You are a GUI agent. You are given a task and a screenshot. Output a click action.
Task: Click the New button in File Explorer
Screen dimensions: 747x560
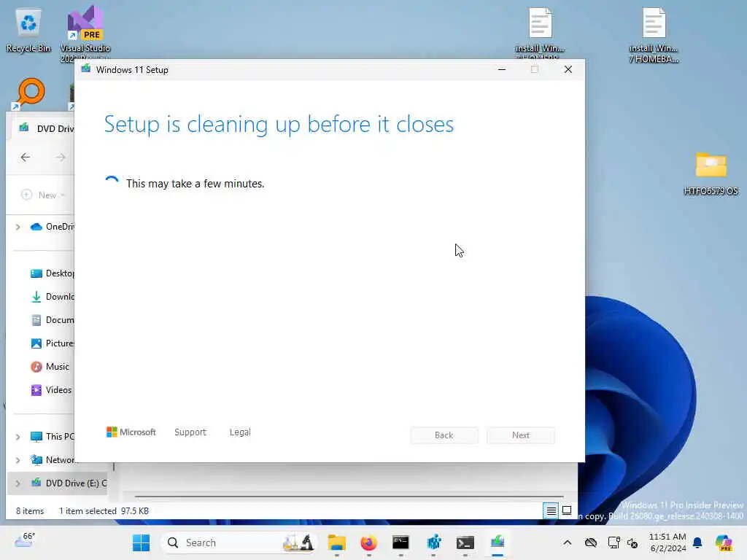[43, 195]
